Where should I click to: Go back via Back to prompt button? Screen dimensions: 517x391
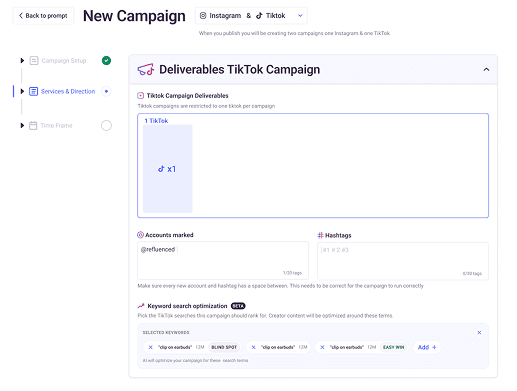pos(43,16)
